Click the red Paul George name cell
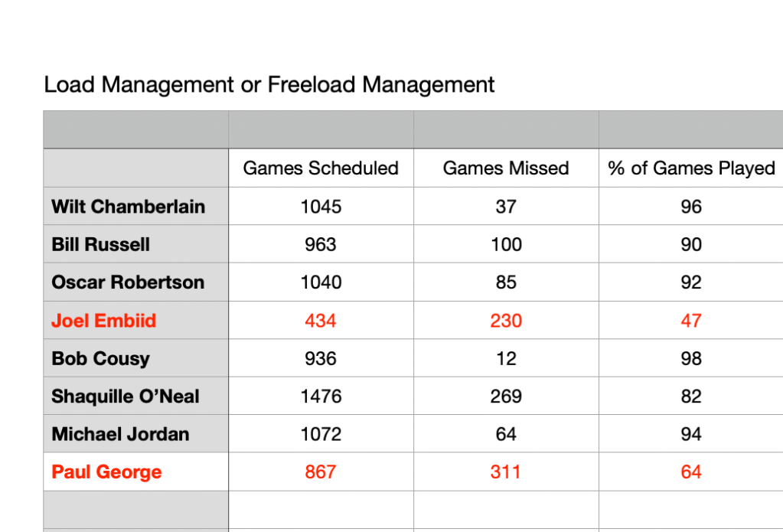Viewport: 783px width, 532px height. (106, 472)
